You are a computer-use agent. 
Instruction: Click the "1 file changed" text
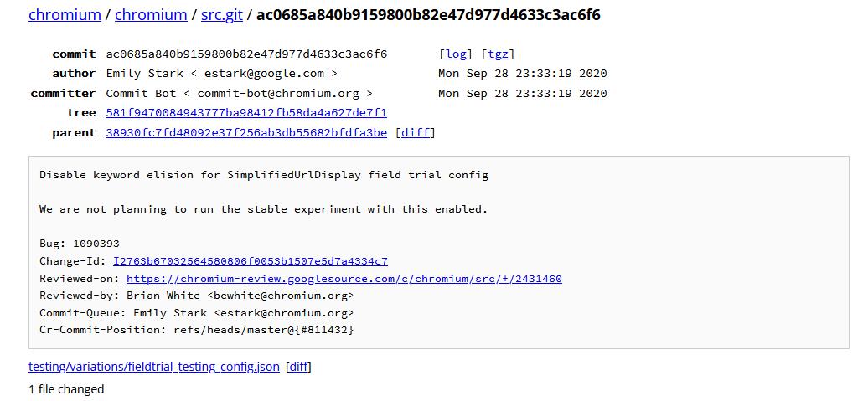[x=66, y=389]
